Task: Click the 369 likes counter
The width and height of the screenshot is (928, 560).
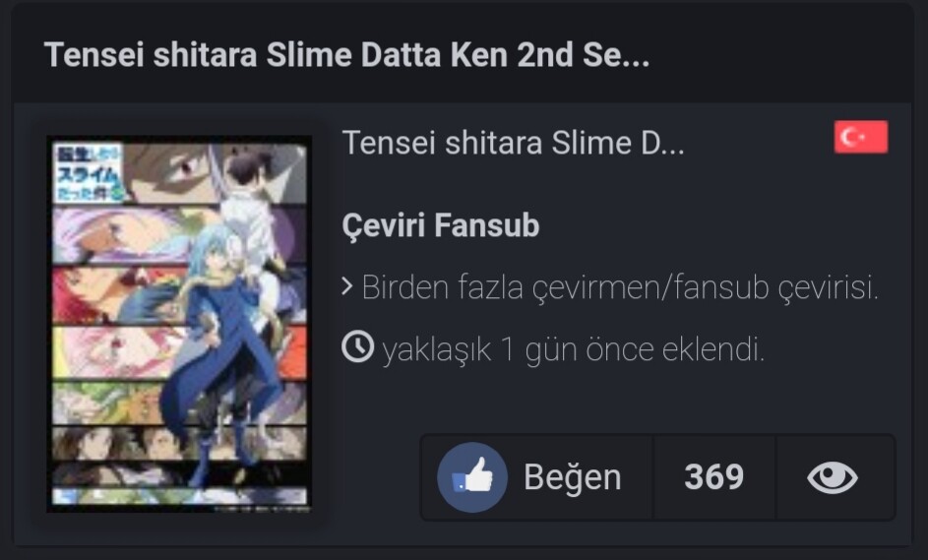Action: click(x=713, y=477)
